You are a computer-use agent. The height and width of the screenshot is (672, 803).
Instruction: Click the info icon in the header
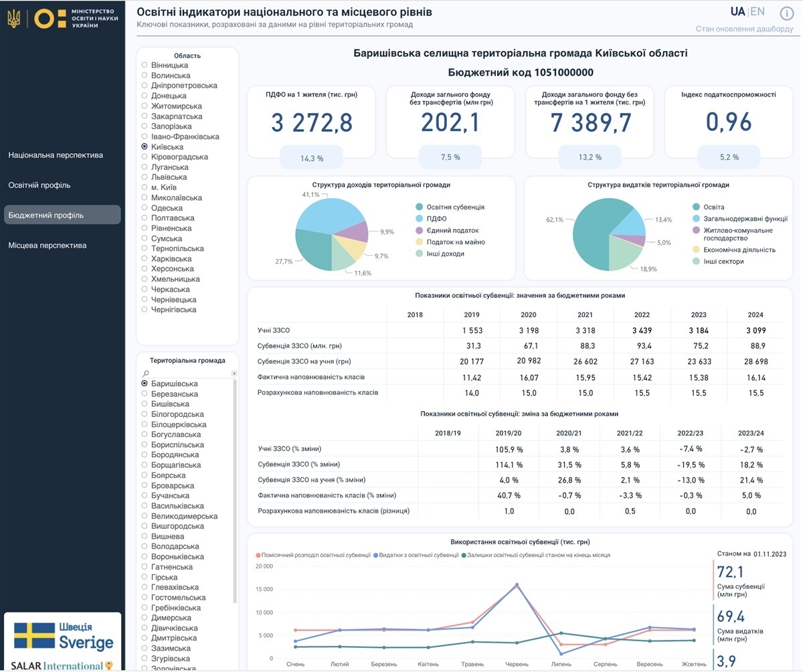787,14
